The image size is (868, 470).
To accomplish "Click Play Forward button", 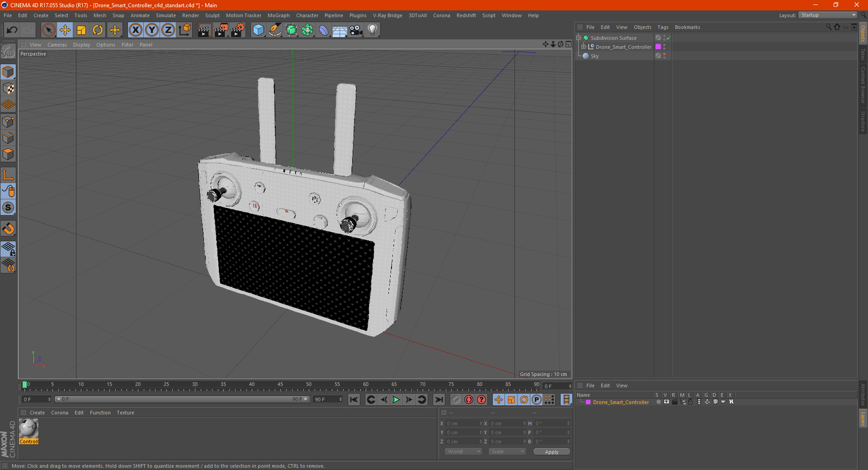I will (x=396, y=399).
